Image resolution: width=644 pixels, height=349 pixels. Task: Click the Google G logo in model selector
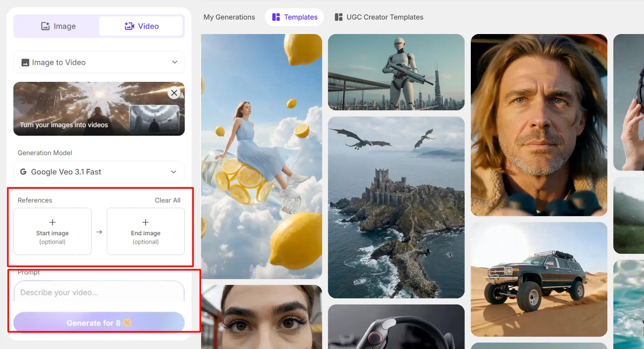[x=23, y=172]
